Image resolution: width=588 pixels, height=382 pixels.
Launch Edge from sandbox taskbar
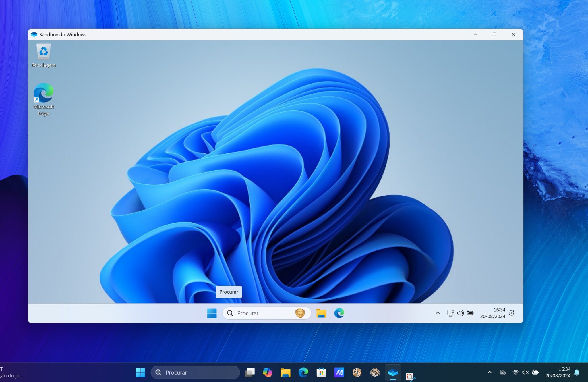pos(339,313)
